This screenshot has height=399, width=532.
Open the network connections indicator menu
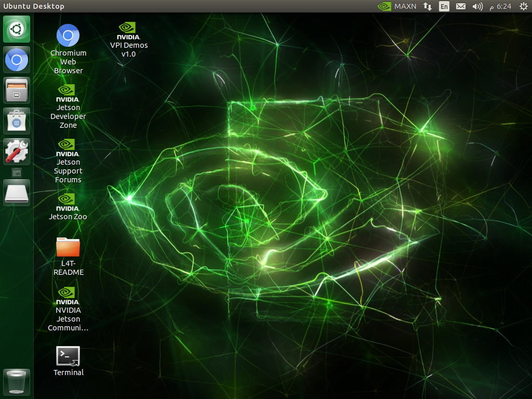(428, 6)
